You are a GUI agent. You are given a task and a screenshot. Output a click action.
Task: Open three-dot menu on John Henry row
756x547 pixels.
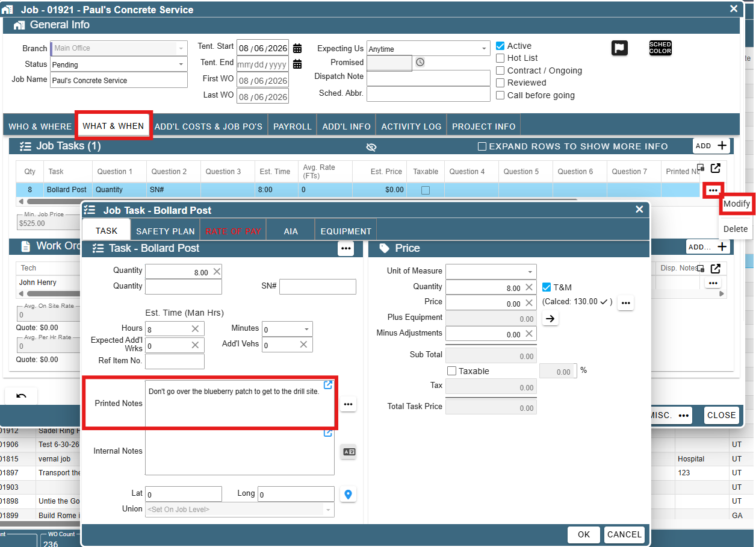tap(713, 283)
